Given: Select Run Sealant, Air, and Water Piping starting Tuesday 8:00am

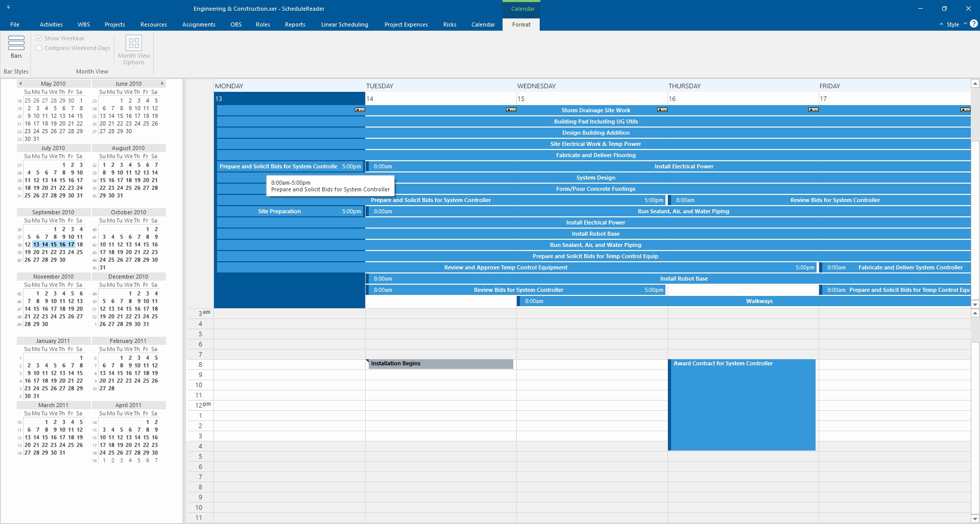Looking at the screenshot, I should pos(668,211).
